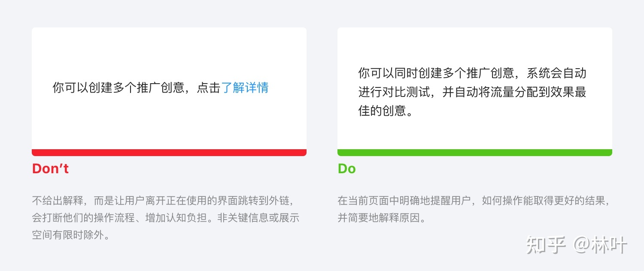Click the green Do heading
644x271 pixels.
pyautogui.click(x=346, y=169)
